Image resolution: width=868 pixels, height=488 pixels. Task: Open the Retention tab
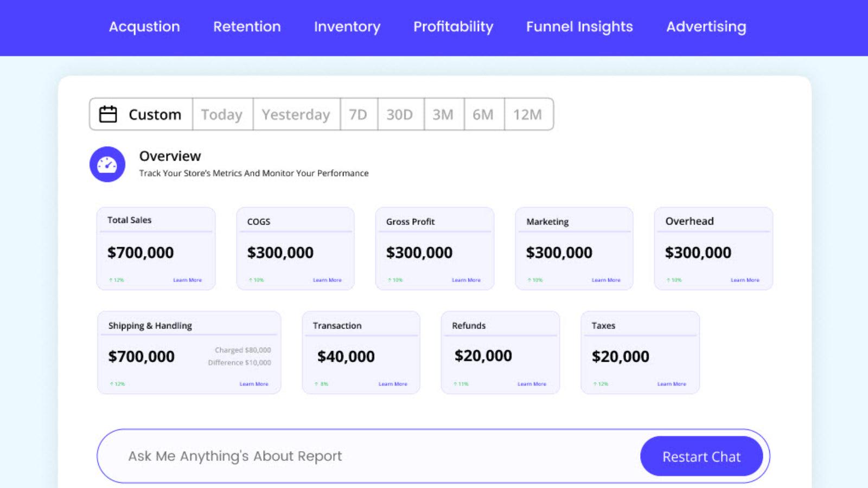click(x=247, y=27)
